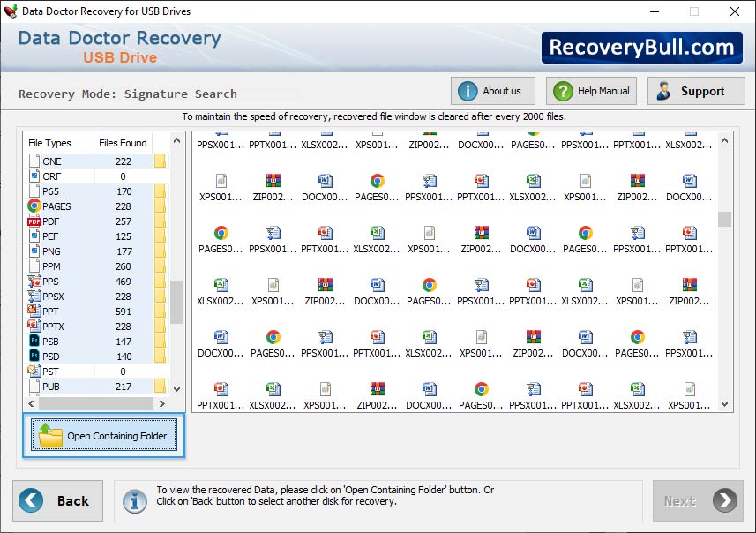Open the folder icon in PUB row
Image resolution: width=756 pixels, height=533 pixels.
pos(160,386)
